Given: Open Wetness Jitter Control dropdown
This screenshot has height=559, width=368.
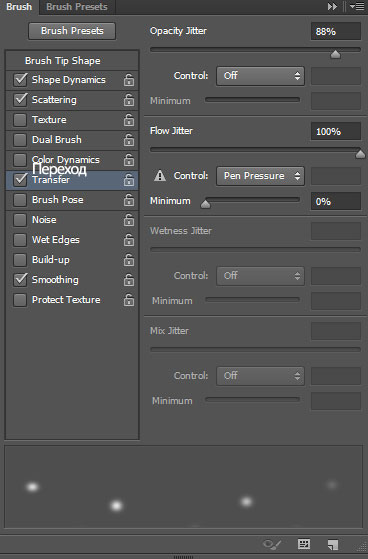Looking at the screenshot, I should [260, 276].
